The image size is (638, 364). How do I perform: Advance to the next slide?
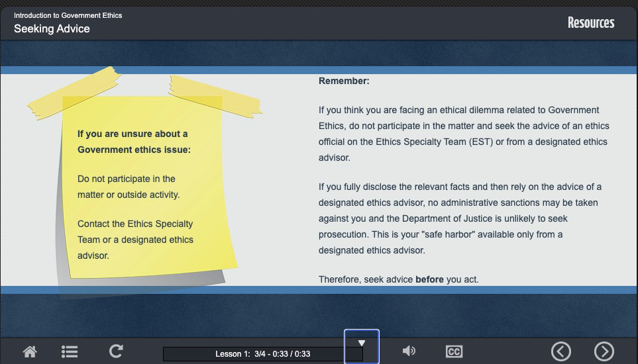point(604,351)
